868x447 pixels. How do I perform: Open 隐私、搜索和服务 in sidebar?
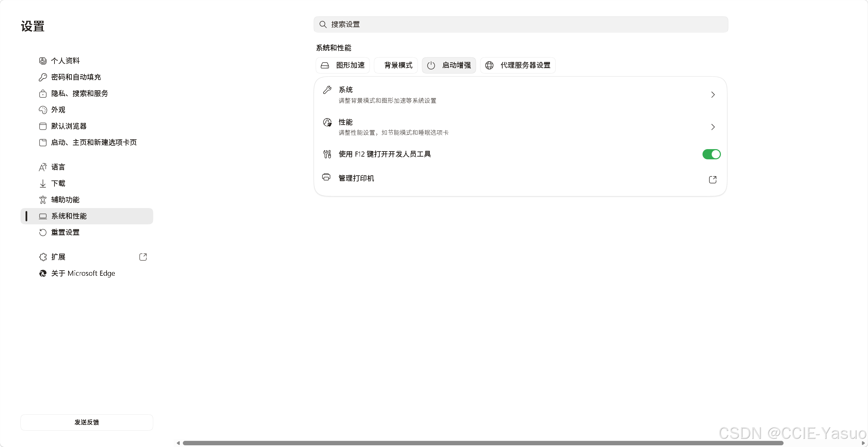[79, 94]
